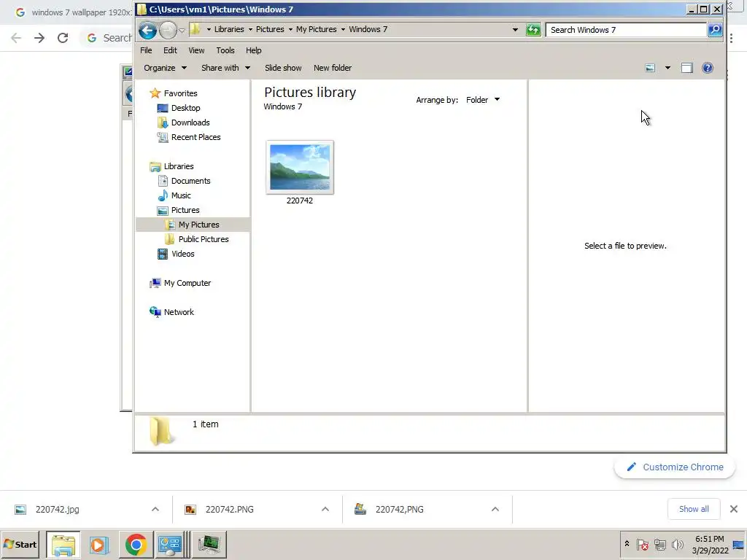
Task: Open Recent Places in navigation pane
Action: coord(196,137)
